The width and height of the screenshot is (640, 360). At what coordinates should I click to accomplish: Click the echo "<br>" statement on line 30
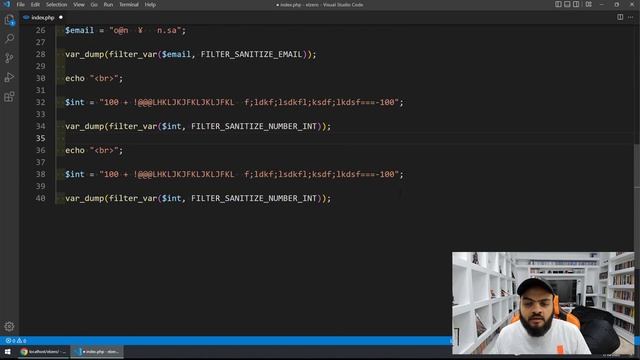[x=94, y=78]
